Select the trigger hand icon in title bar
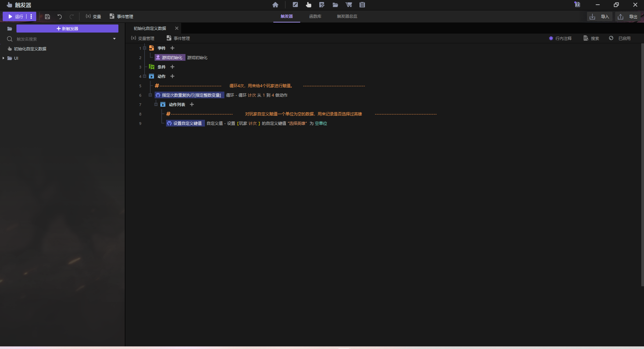 pos(309,5)
